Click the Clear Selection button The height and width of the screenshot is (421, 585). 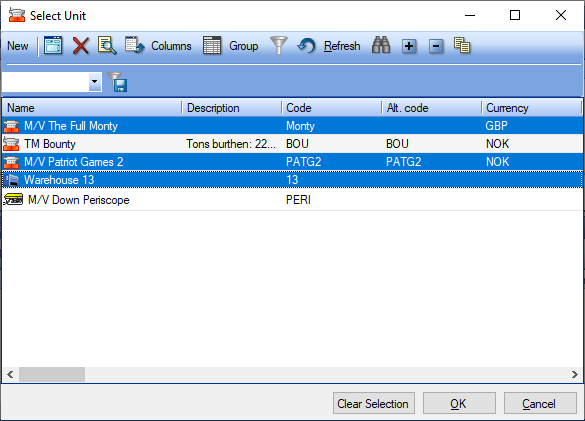click(x=374, y=403)
